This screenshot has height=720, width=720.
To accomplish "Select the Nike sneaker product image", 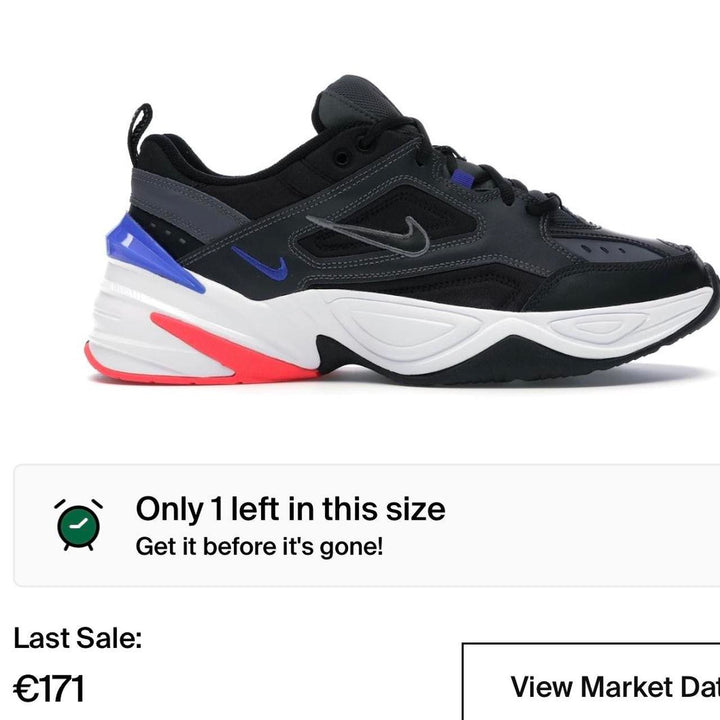I will (x=402, y=230).
